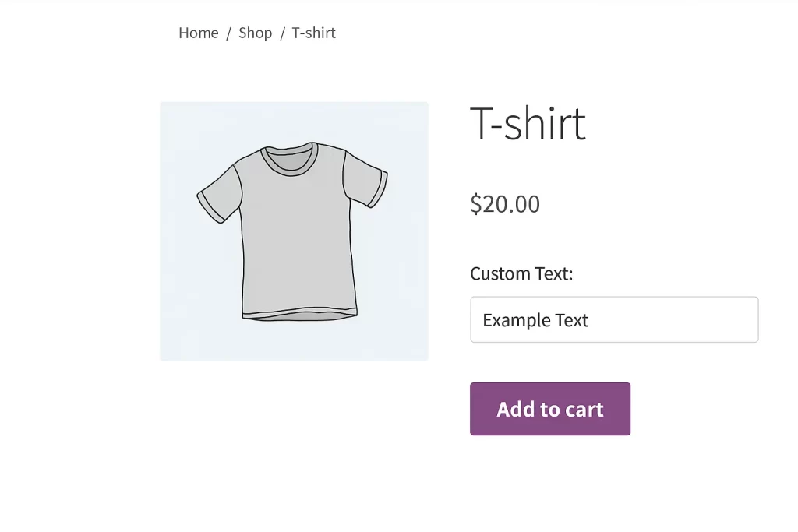The width and height of the screenshot is (798, 532).
Task: Open the T-shirt product image
Action: tap(294, 231)
